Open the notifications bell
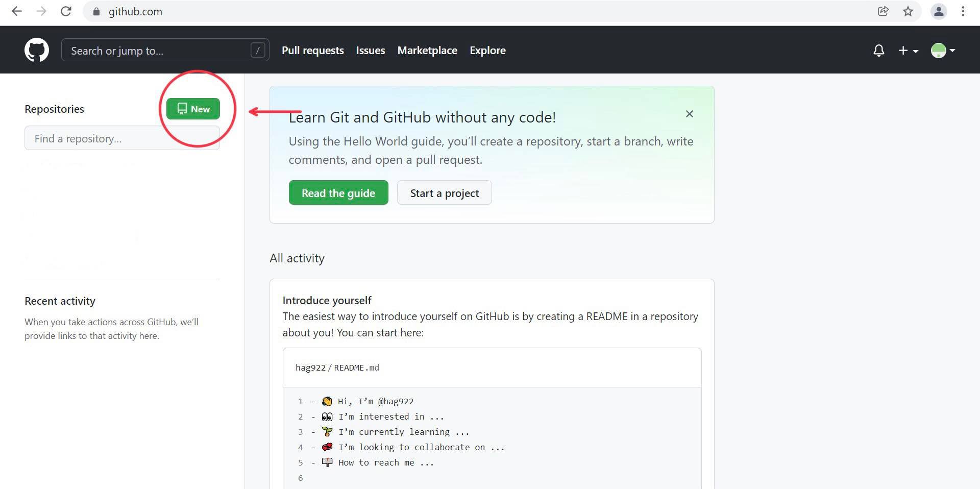980x489 pixels. (x=878, y=51)
